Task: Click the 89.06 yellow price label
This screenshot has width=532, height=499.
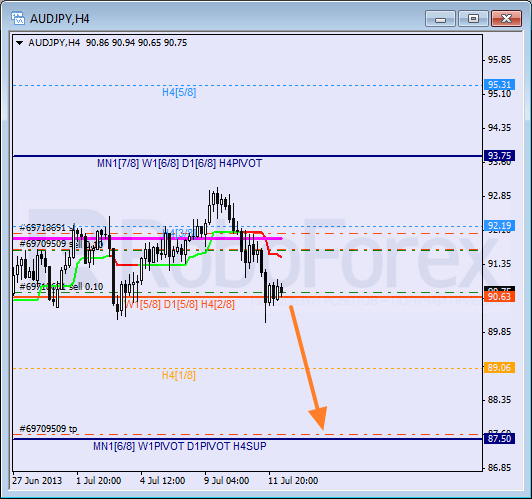Action: [x=499, y=367]
